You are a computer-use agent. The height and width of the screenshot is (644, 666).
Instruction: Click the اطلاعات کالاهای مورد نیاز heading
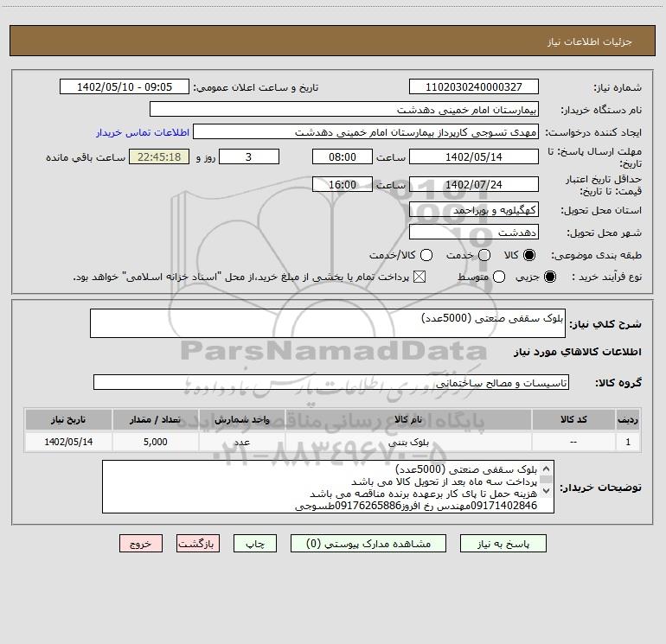click(x=578, y=352)
